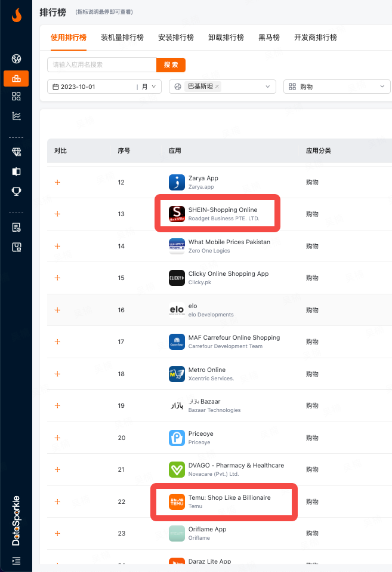Expand the 购物 category dropdown
Viewport: 392px width, 572px height.
(x=382, y=87)
